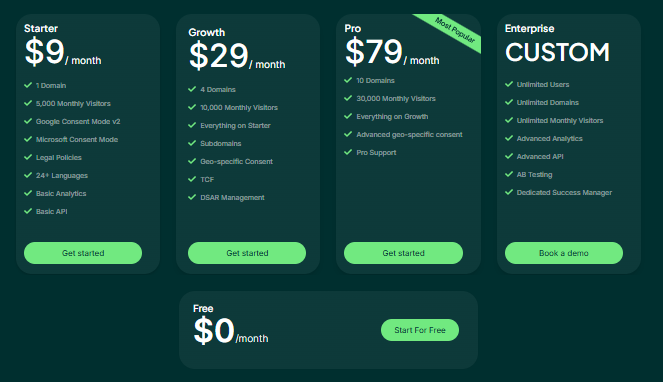Choose Get started under Growth plan
663x382 pixels.
point(247,253)
